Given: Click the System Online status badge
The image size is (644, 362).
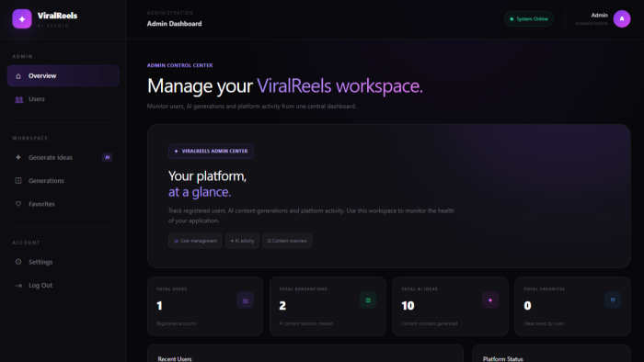Looking at the screenshot, I should (x=529, y=19).
